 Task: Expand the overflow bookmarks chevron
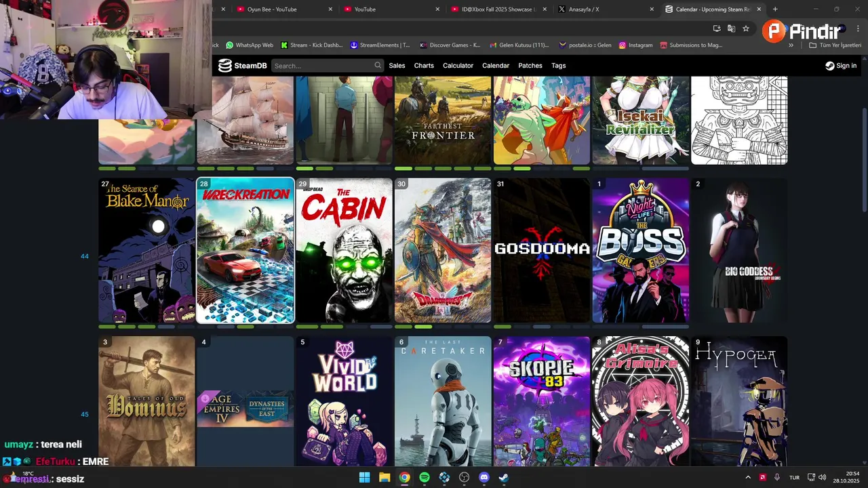click(791, 45)
